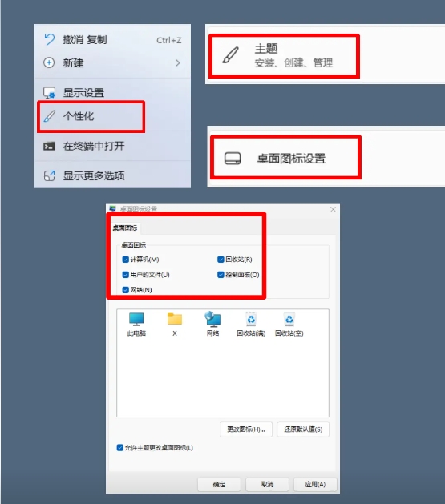Toggle the 控制面板(O) checkbox
This screenshot has height=504, width=445.
pyautogui.click(x=220, y=275)
